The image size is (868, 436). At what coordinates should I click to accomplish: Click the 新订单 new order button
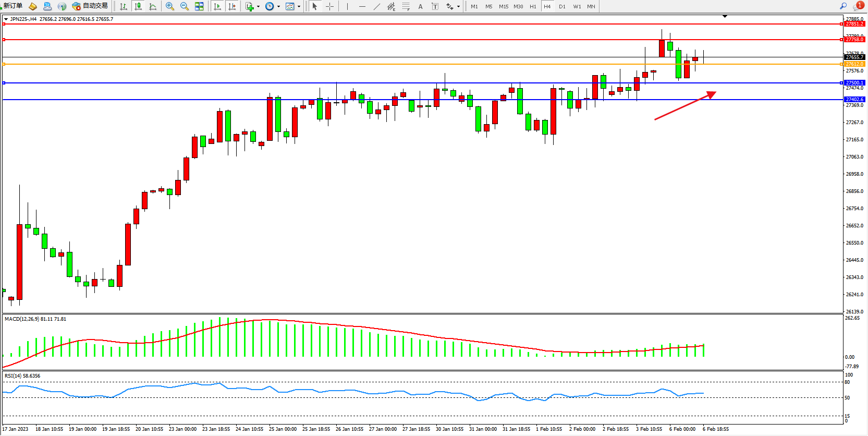(13, 6)
